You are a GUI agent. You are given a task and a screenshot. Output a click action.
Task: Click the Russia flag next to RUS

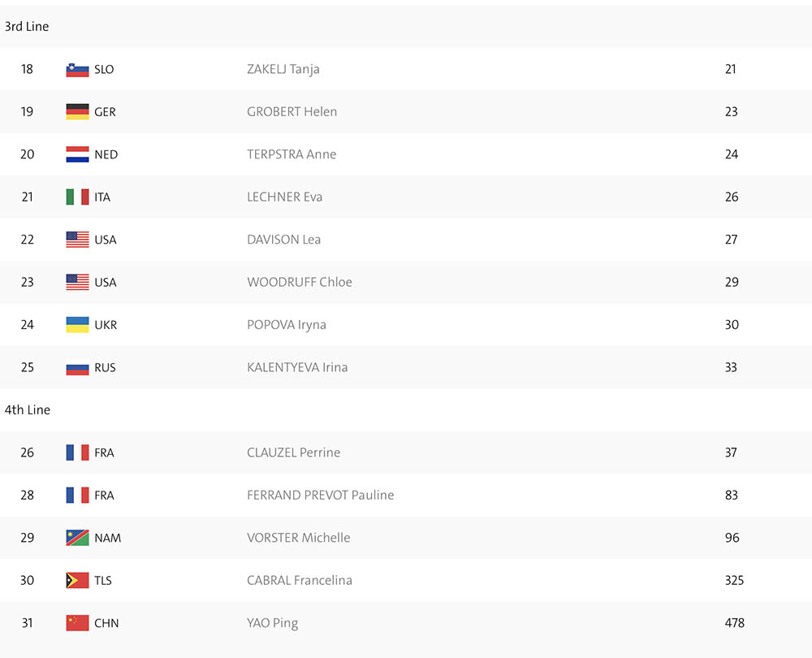point(77,367)
